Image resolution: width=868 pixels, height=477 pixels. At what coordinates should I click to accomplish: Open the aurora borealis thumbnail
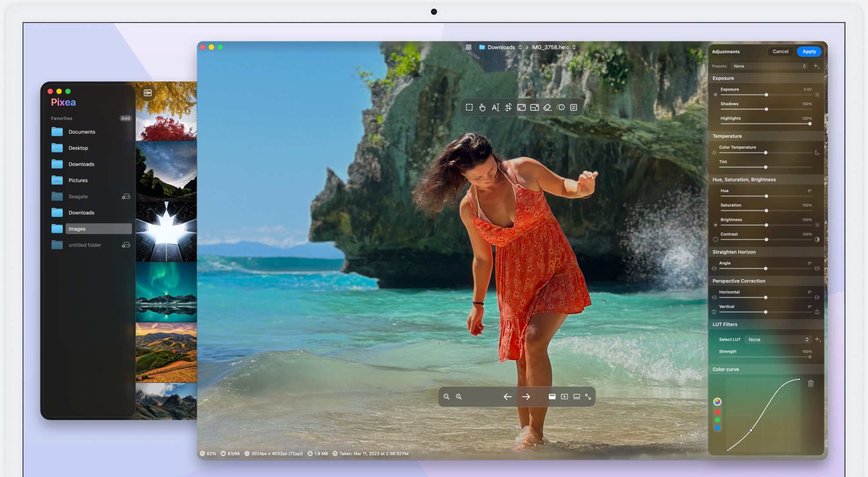166,291
